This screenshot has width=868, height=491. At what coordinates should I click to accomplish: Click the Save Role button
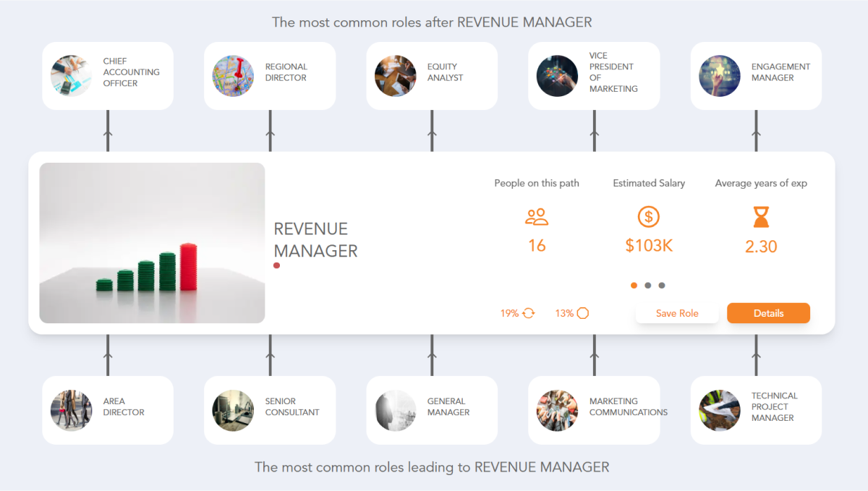click(677, 313)
